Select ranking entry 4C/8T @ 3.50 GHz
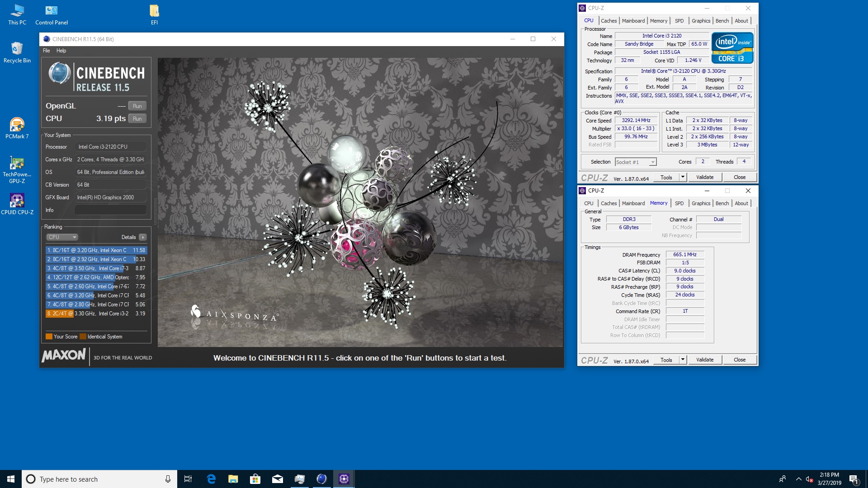Image resolution: width=868 pixels, height=488 pixels. [x=96, y=268]
